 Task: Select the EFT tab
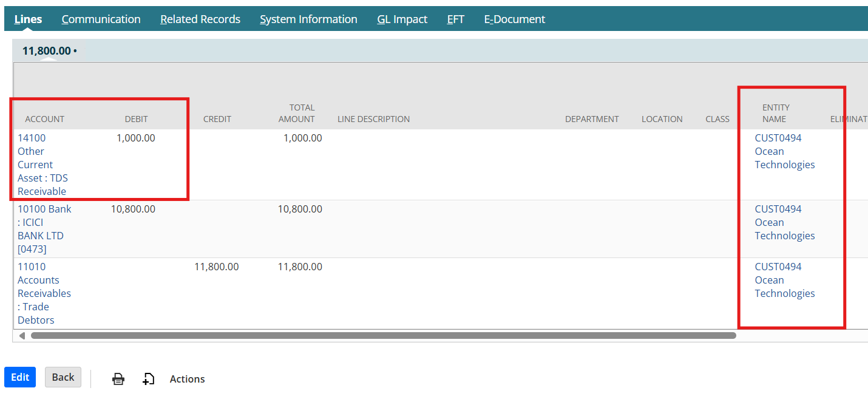(455, 19)
